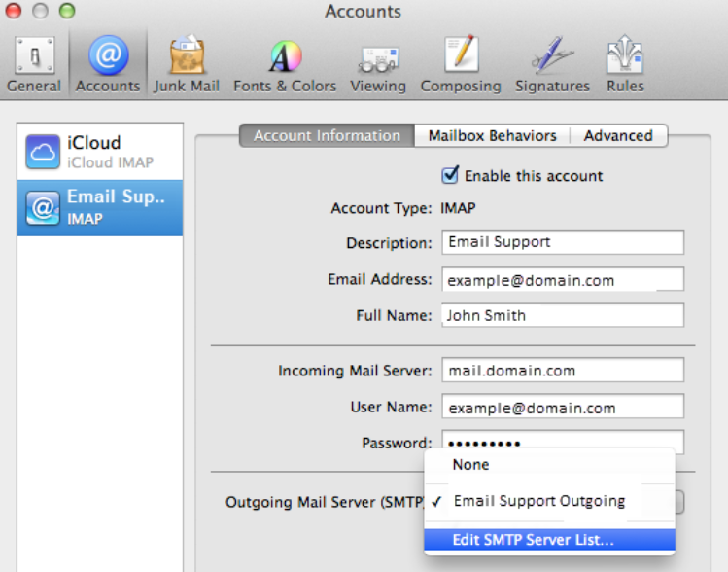Click the Incoming Mail Server field
This screenshot has width=728, height=572.
point(562,371)
